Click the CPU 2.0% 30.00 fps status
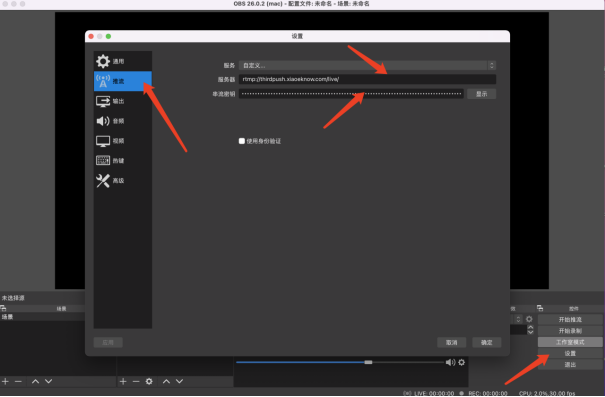This screenshot has height=397, width=605. click(547, 393)
